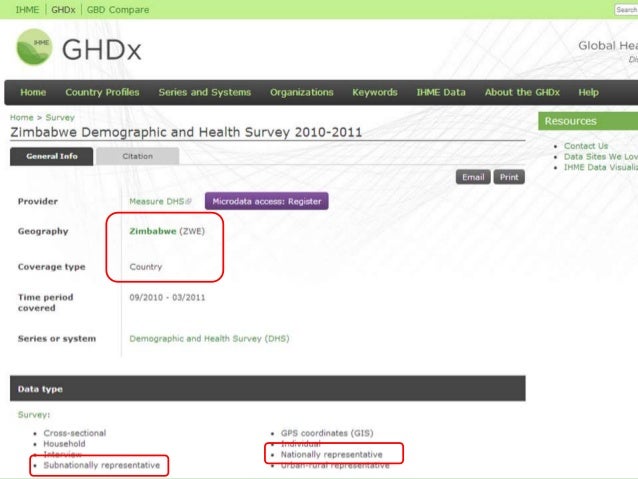This screenshot has height=479, width=638.
Task: Click Microdata access: Register button
Action: (x=267, y=201)
